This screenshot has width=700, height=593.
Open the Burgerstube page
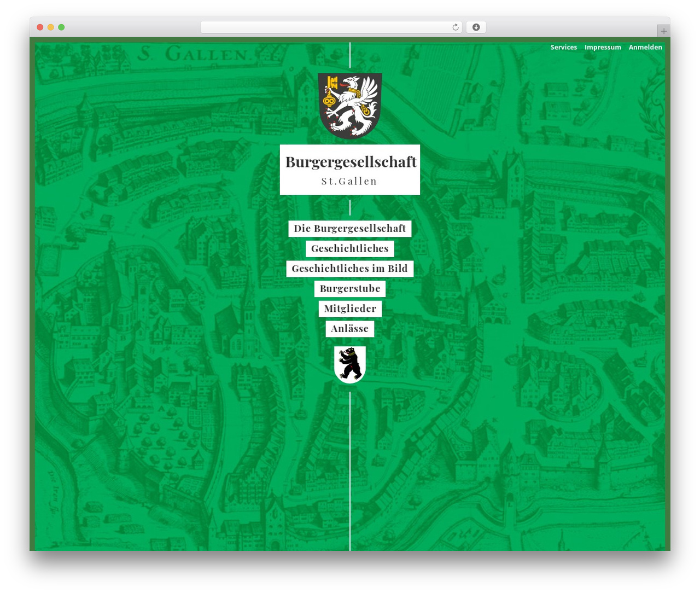pos(350,289)
